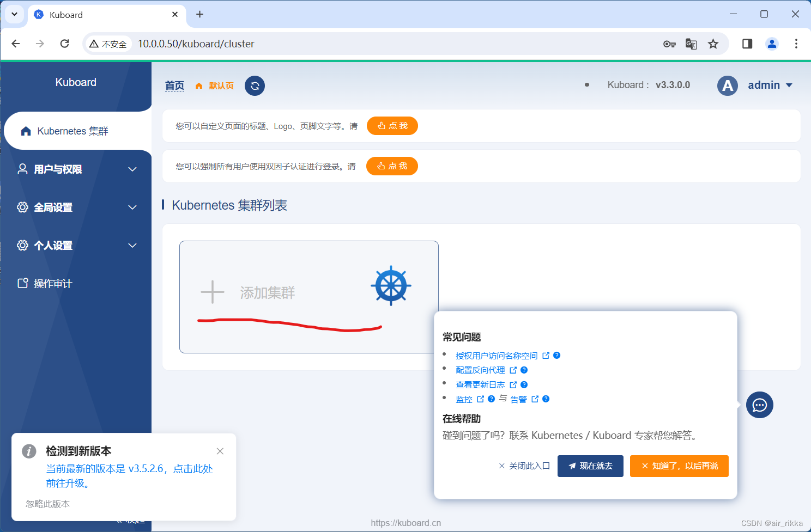The width and height of the screenshot is (811, 532).
Task: Click the translate page icon
Action: (691, 44)
